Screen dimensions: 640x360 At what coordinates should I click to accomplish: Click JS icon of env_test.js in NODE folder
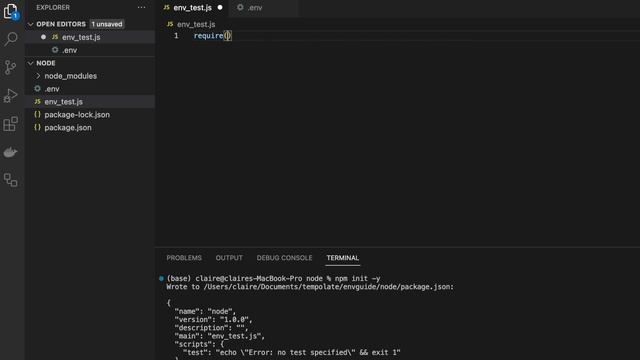pos(38,102)
